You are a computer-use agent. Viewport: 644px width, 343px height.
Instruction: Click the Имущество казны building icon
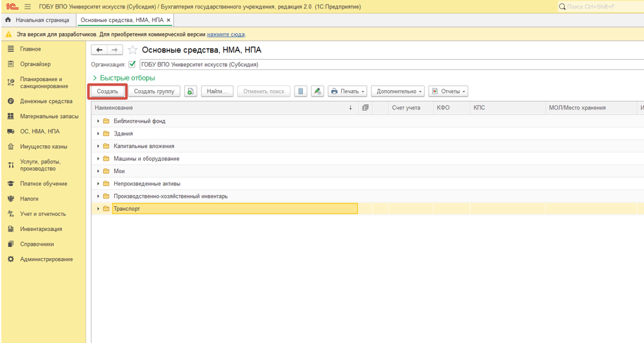(10, 147)
